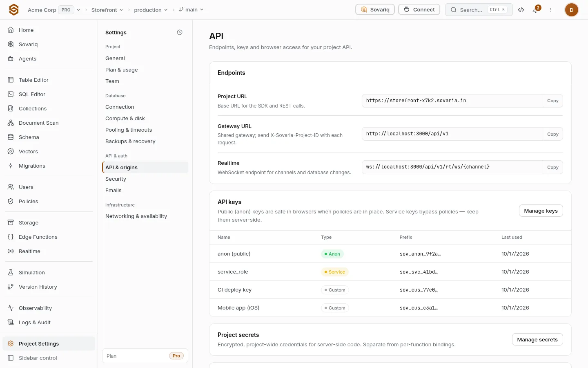The image size is (588, 368).
Task: Open the Storage icon
Action: pos(11,222)
